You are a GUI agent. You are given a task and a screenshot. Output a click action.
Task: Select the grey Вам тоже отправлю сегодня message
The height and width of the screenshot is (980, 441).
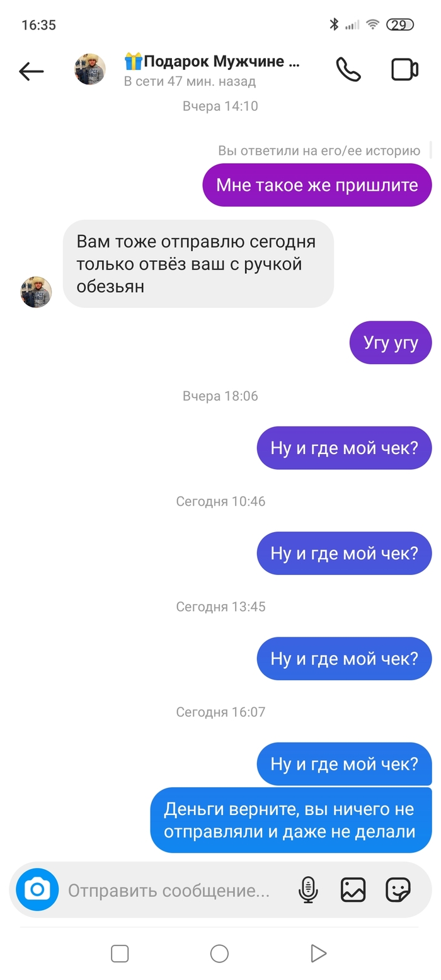[x=198, y=264]
